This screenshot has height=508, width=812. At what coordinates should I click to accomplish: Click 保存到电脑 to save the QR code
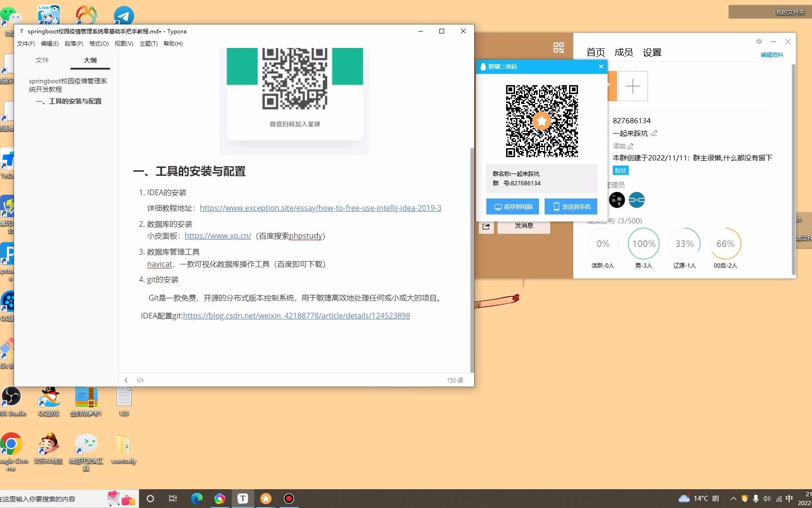[x=513, y=206]
